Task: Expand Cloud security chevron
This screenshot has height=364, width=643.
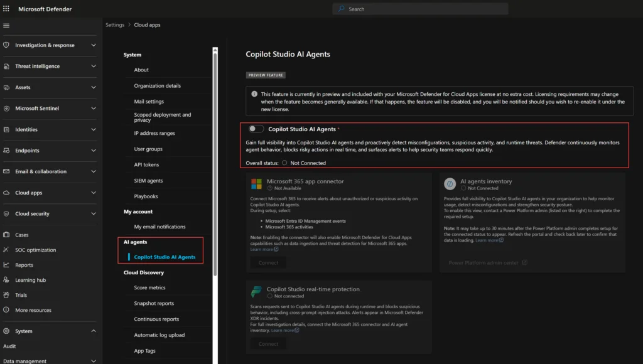Action: [94, 213]
